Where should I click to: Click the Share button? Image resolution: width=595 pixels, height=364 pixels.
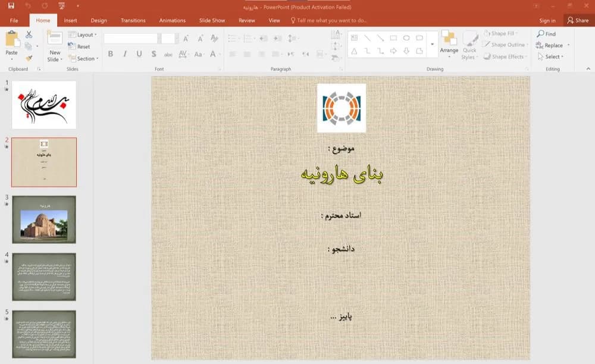pyautogui.click(x=578, y=20)
